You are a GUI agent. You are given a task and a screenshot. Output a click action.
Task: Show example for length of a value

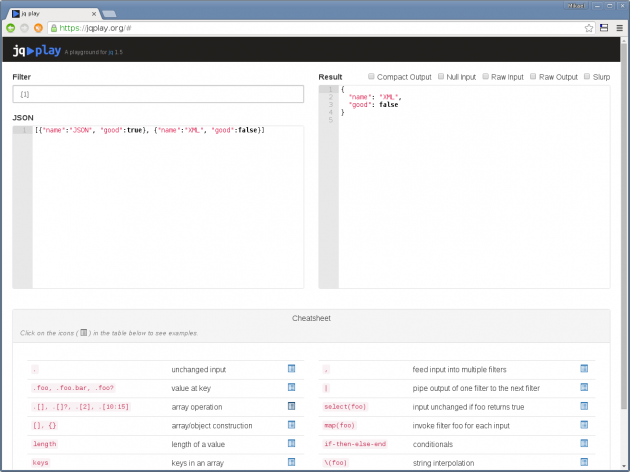point(291,443)
